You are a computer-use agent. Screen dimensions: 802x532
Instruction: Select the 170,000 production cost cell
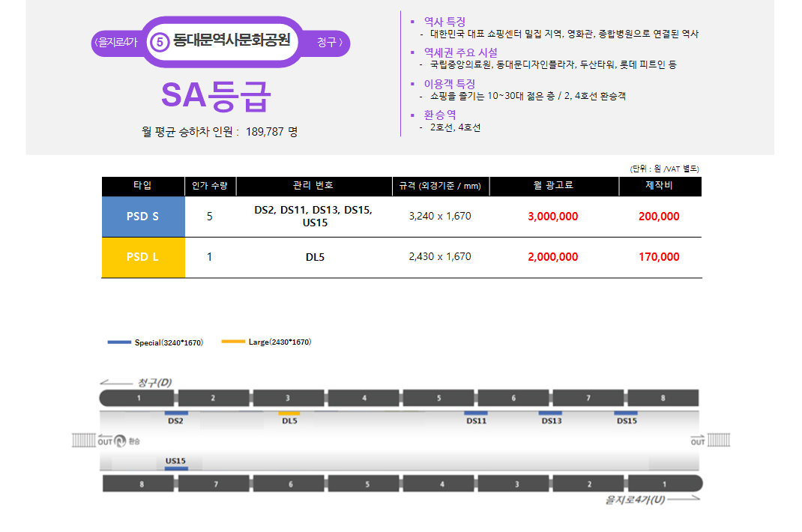tap(659, 257)
